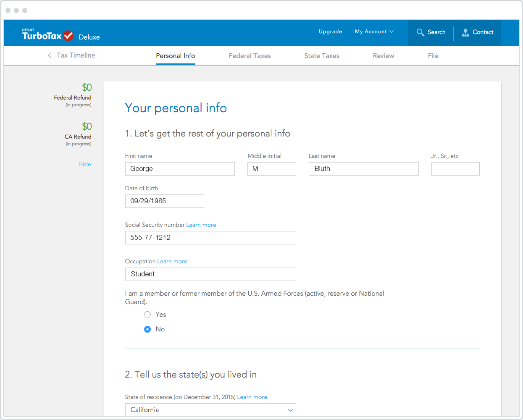Open Learn more for State of residence
Viewport: 523px width, 420px height.
click(252, 397)
